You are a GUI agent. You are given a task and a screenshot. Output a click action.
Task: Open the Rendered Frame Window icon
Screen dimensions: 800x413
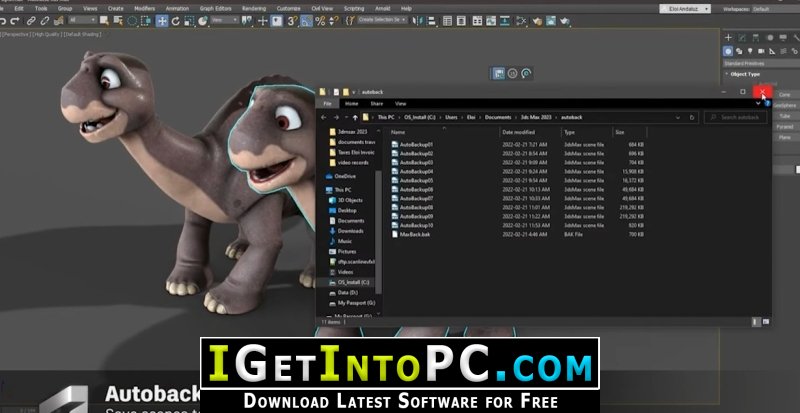pos(551,21)
